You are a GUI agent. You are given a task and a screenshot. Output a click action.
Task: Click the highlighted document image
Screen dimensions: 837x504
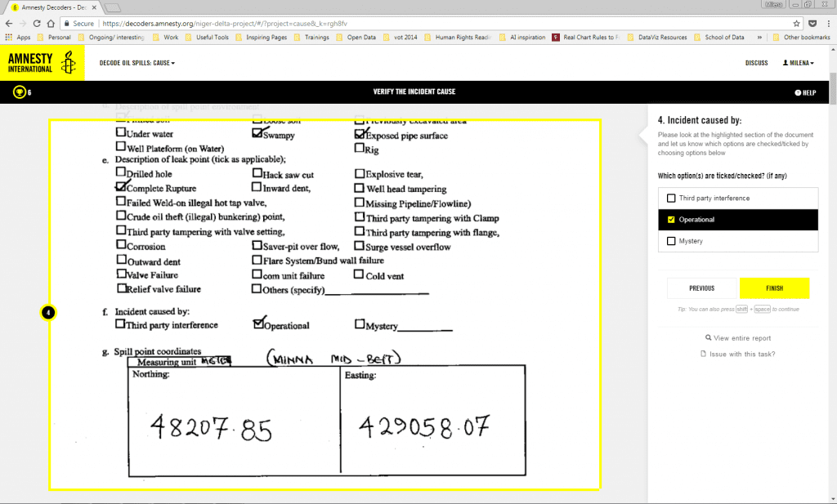pos(325,304)
